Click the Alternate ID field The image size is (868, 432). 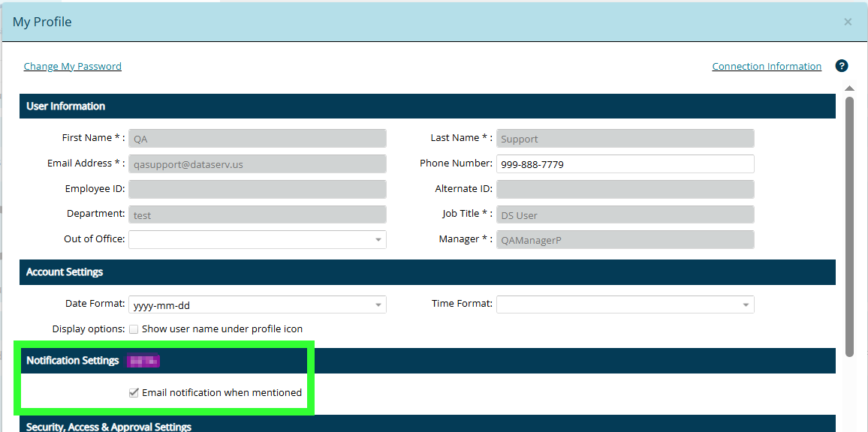coord(625,189)
